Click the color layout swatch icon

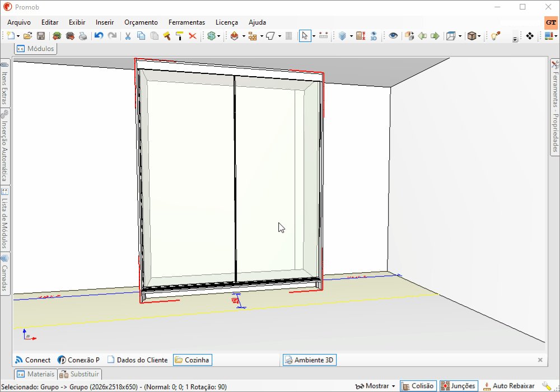pos(550,36)
